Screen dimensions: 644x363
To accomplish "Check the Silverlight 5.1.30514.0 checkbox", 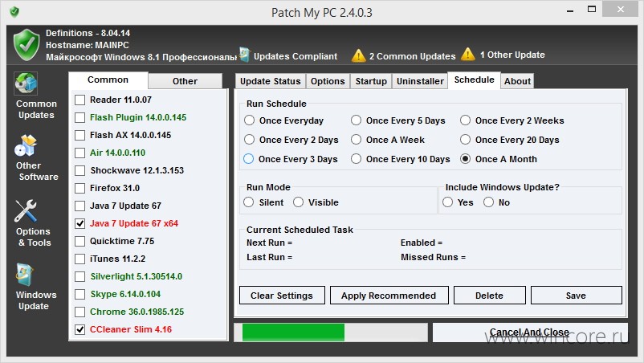I will (80, 276).
